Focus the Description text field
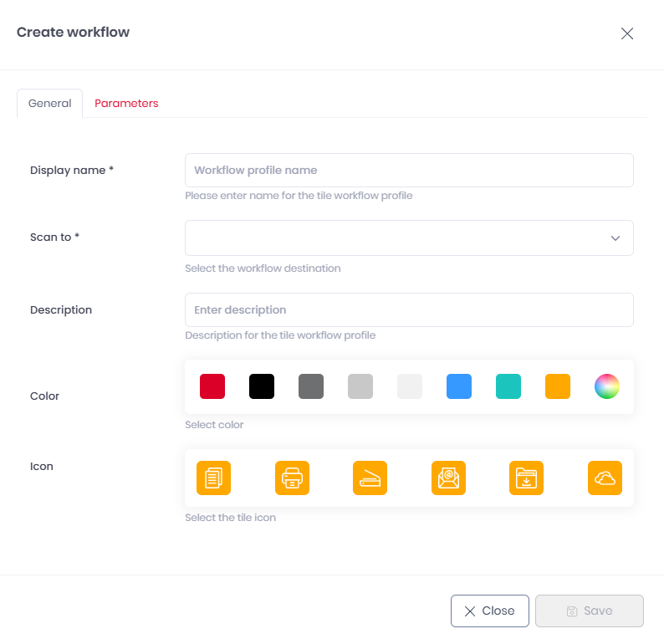The width and height of the screenshot is (664, 644). pyautogui.click(x=409, y=309)
